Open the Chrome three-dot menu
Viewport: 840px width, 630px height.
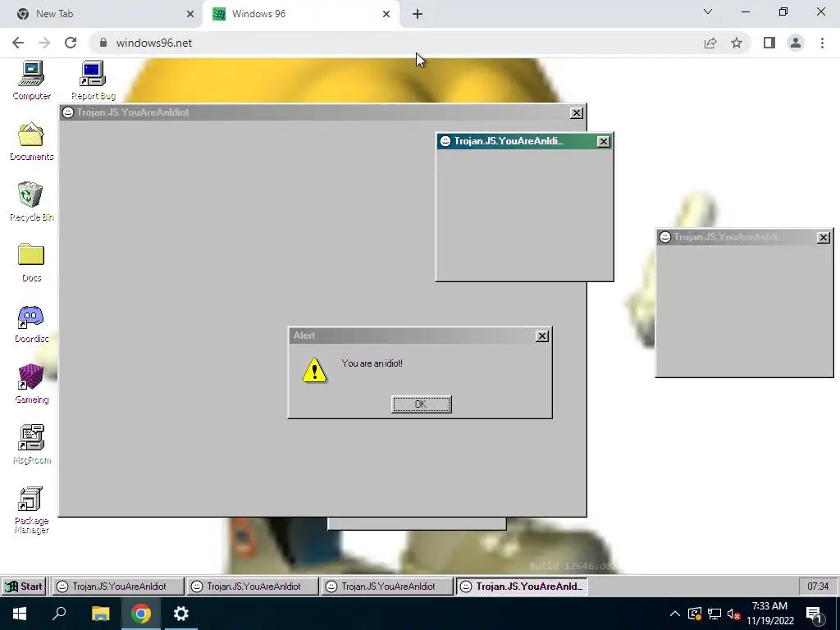point(822,43)
